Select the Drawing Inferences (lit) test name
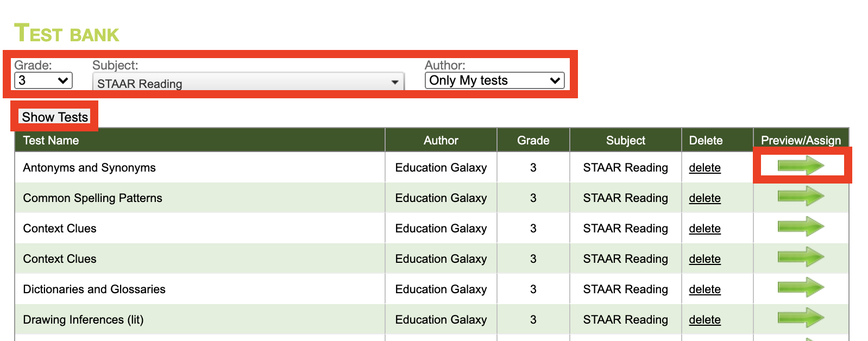 83,320
